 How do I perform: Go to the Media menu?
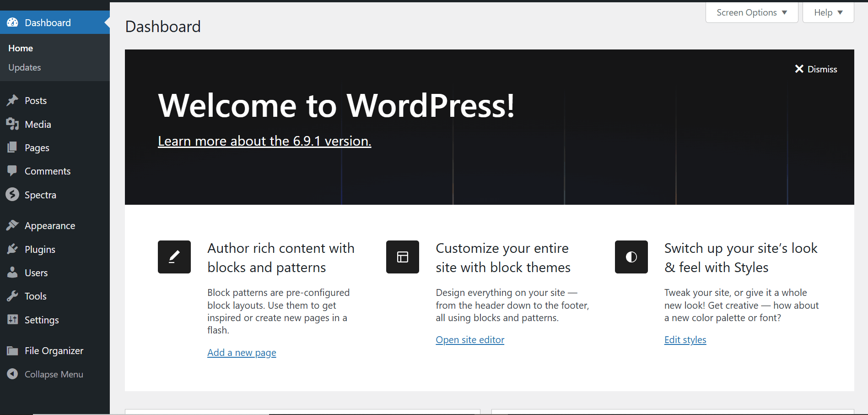tap(55, 124)
